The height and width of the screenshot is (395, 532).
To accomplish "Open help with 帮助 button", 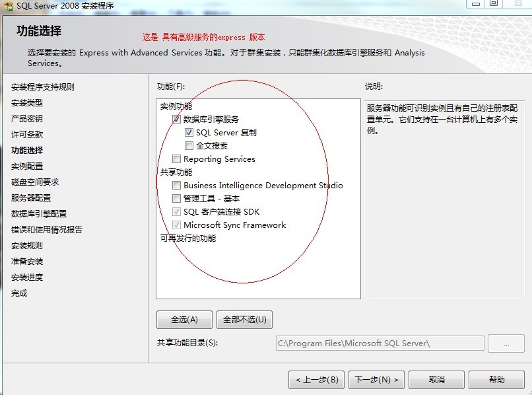I will coord(496,380).
